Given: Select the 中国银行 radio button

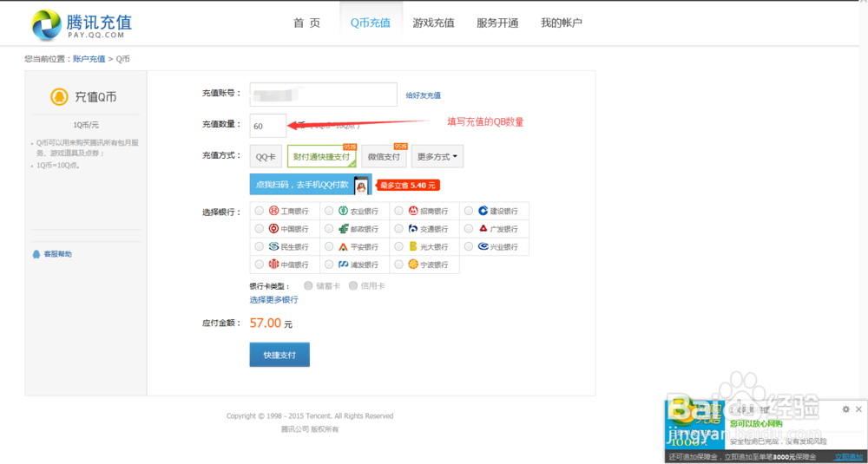Looking at the screenshot, I should pos(259,228).
